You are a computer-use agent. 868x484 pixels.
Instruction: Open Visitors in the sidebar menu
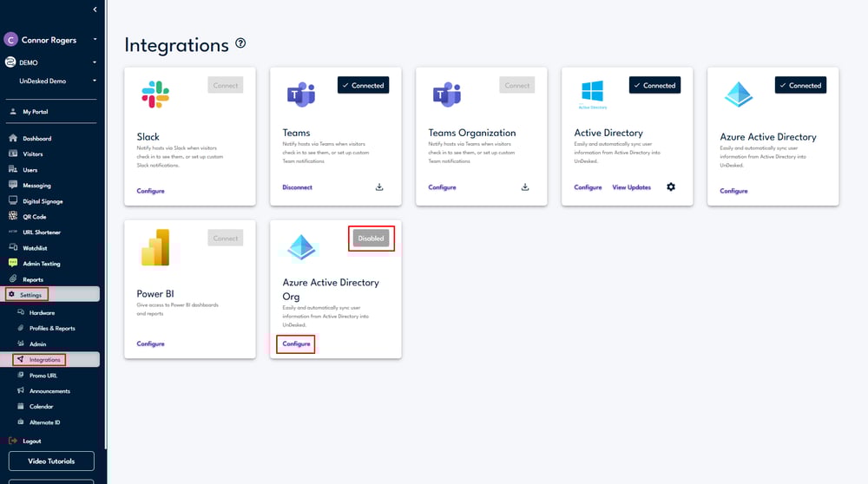(32, 154)
